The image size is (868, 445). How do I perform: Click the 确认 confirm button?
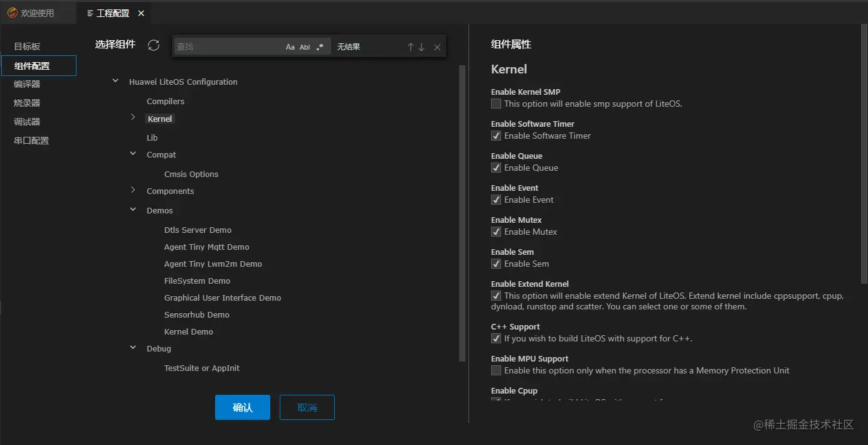[x=243, y=407]
